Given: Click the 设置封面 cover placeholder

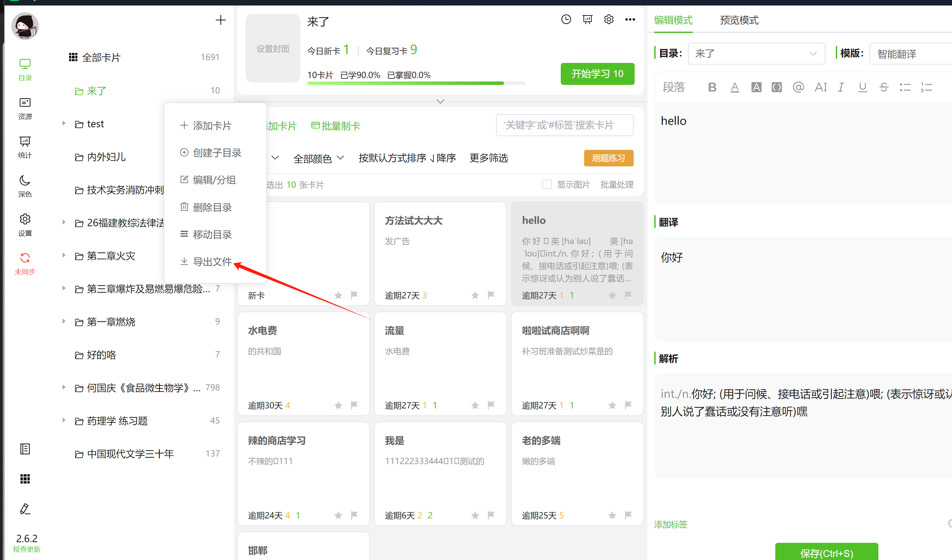Looking at the screenshot, I should [273, 48].
